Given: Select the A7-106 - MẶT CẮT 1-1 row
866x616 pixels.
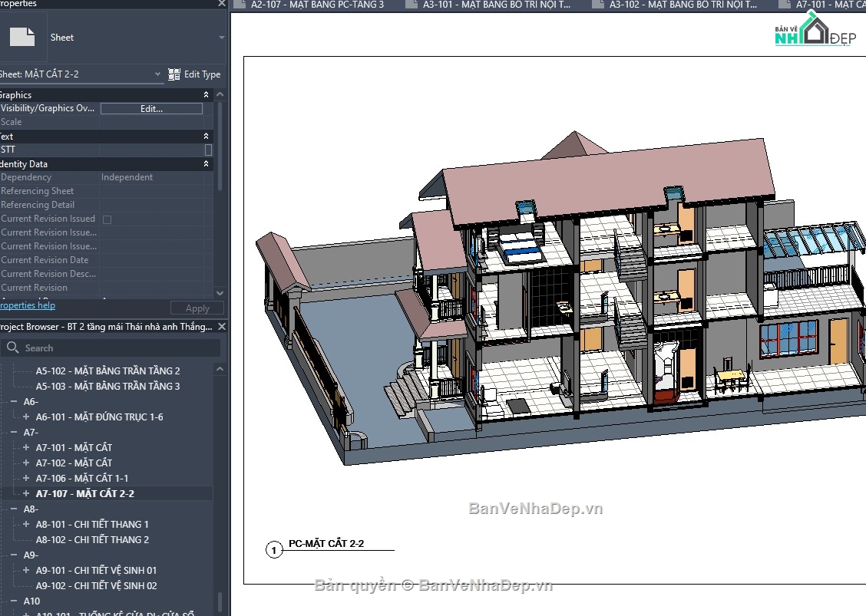Looking at the screenshot, I should (81, 478).
